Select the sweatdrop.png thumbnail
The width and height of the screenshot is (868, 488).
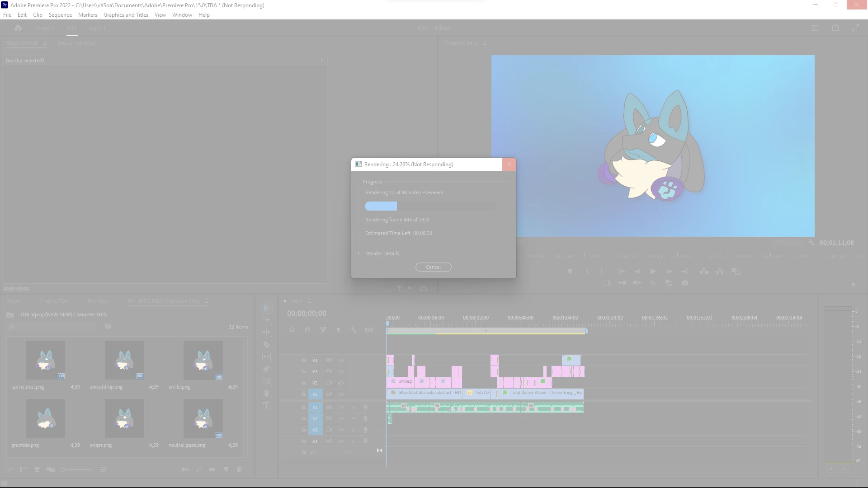pos(124,360)
